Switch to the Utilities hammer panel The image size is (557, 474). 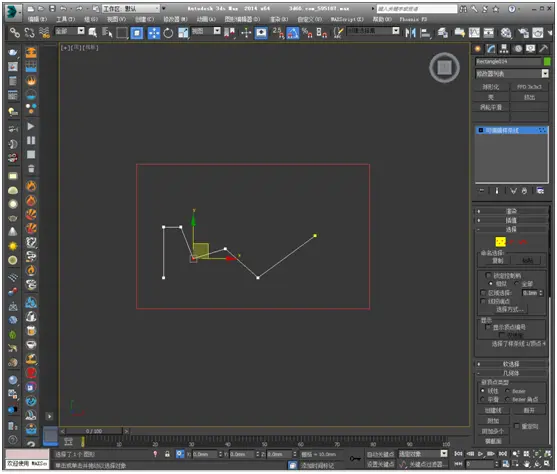pos(544,49)
